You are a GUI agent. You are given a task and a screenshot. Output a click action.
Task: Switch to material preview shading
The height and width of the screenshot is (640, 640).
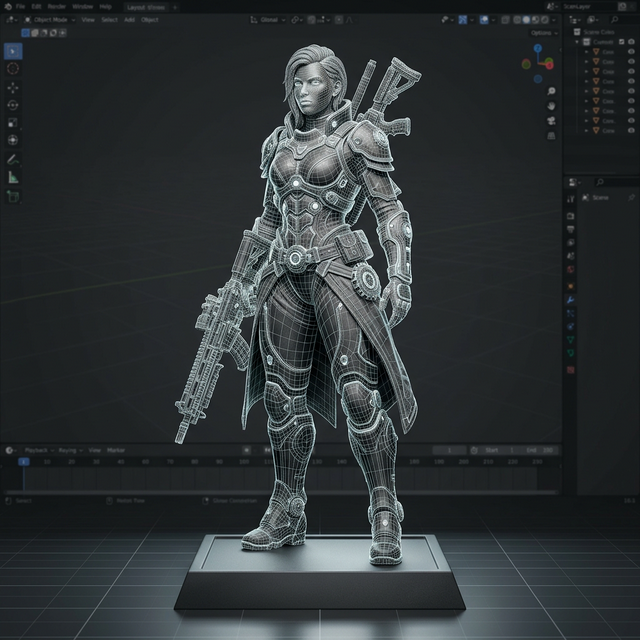[536, 20]
